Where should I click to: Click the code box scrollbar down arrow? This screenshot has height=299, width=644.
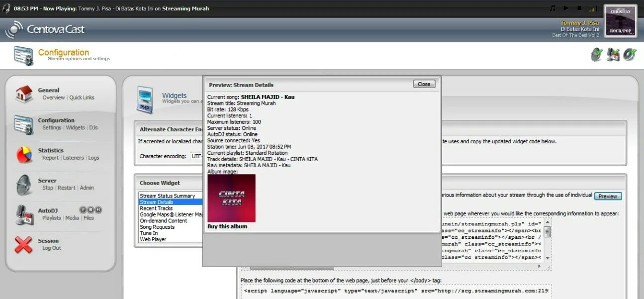coord(548,258)
